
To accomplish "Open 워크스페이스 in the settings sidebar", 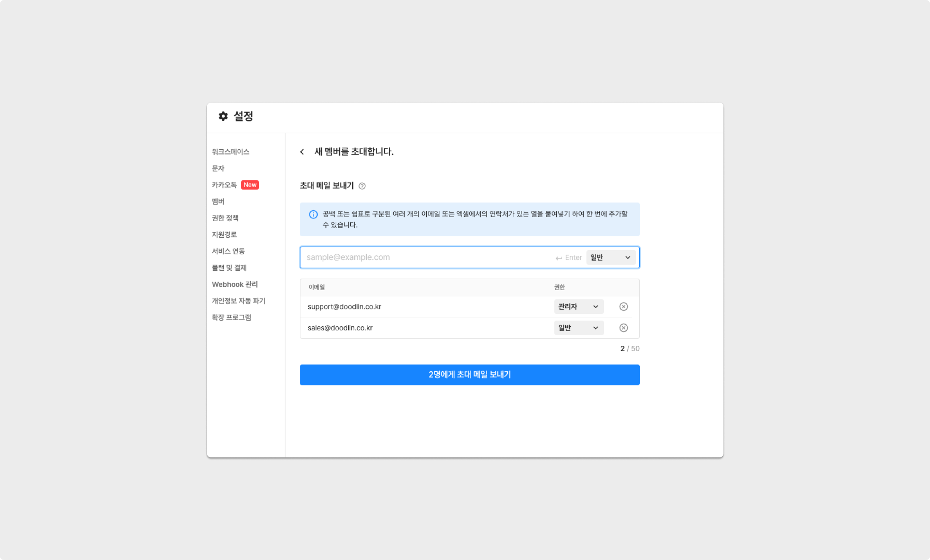I will coord(231,152).
